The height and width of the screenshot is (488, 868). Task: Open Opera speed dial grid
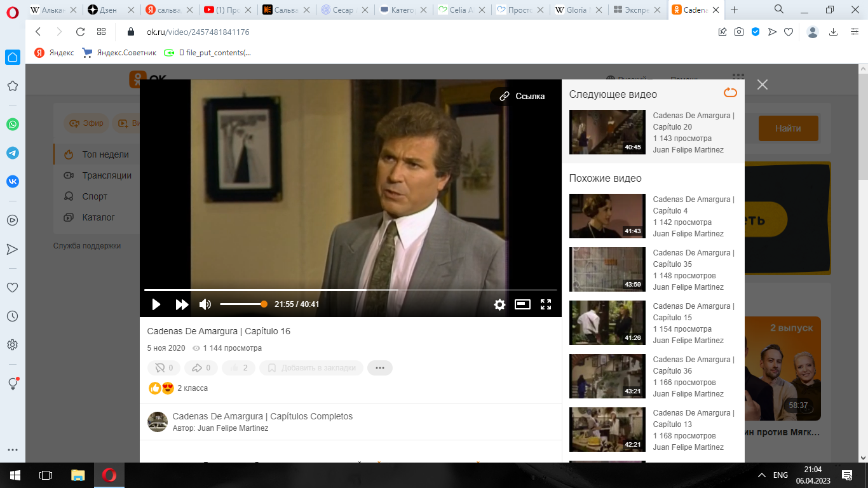101,32
